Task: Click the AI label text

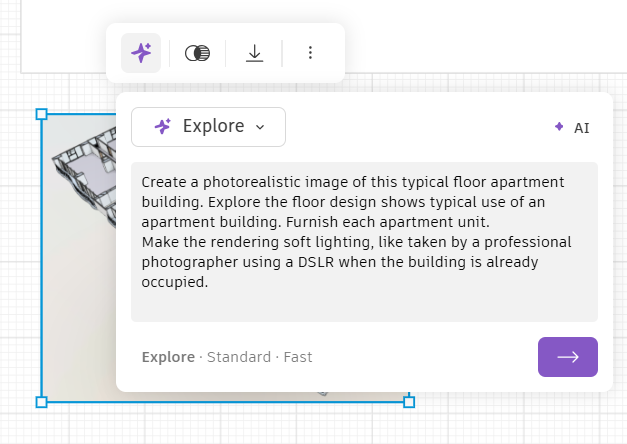Action: coord(582,128)
